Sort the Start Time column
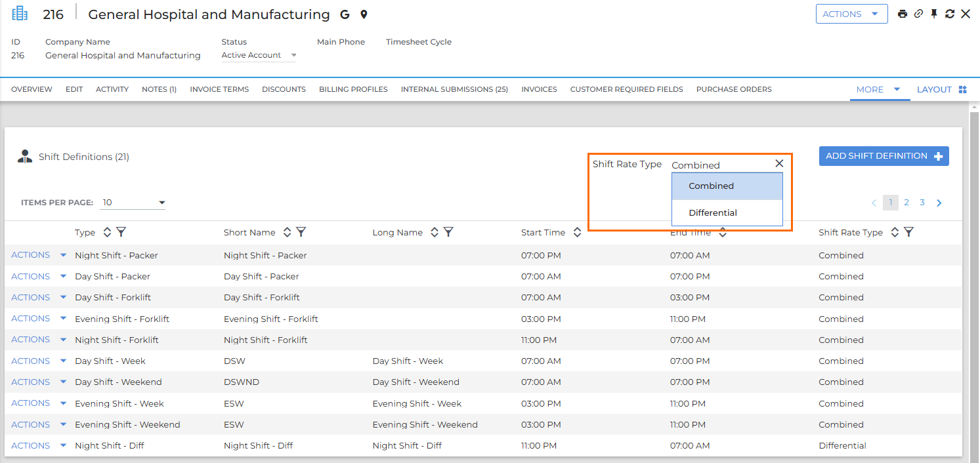980x463 pixels. pos(577,232)
